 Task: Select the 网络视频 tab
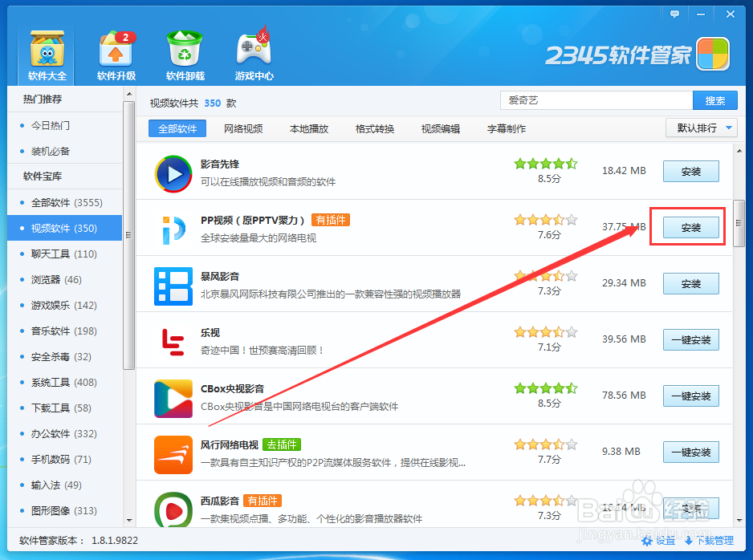click(243, 128)
